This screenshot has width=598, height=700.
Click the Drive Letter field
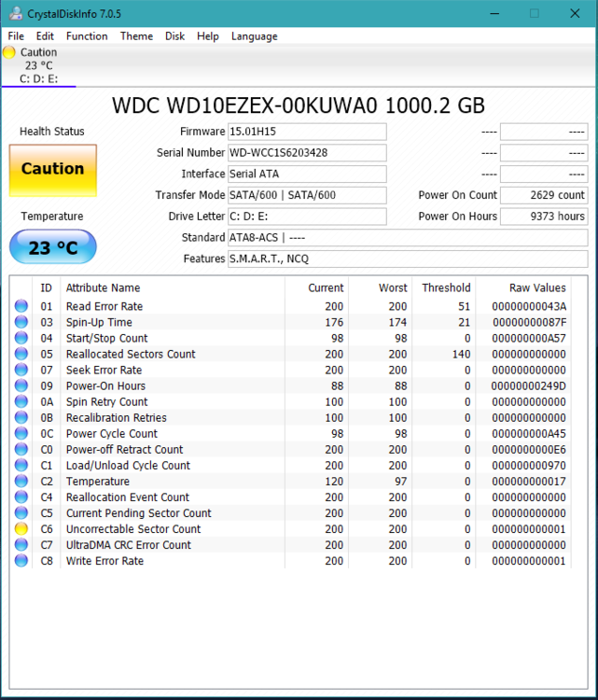tap(307, 217)
